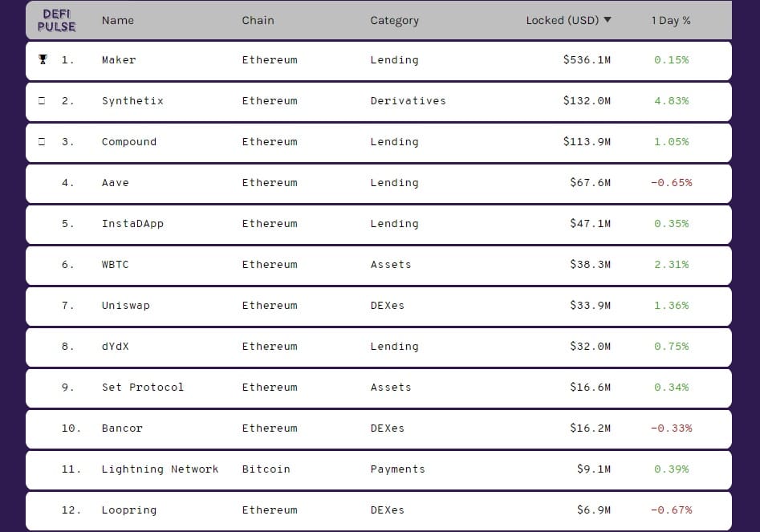
Task: Click the trophy icon beside Maker
Action: coord(43,59)
